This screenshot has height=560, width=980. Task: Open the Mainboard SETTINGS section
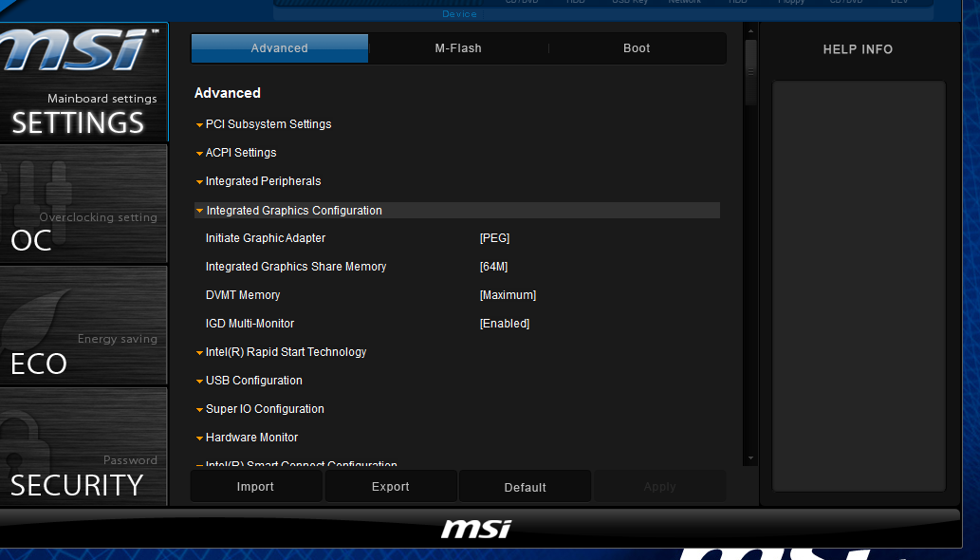(83, 83)
